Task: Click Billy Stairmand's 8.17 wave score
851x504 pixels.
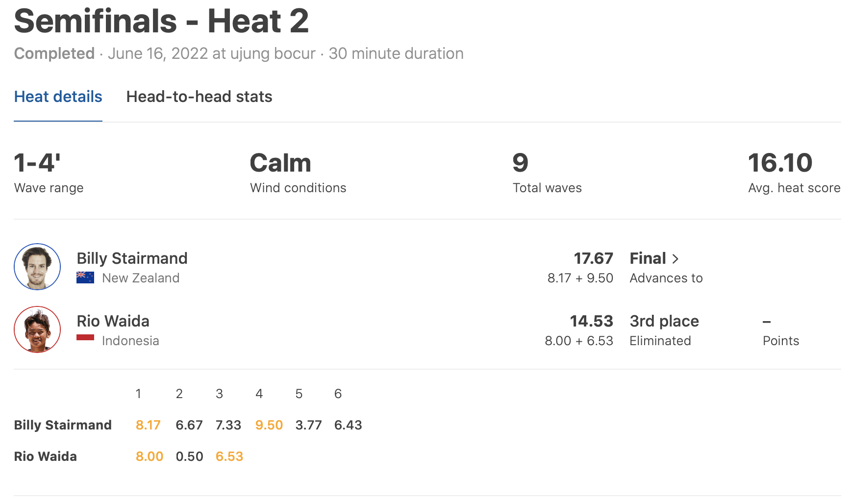Action: pyautogui.click(x=148, y=425)
